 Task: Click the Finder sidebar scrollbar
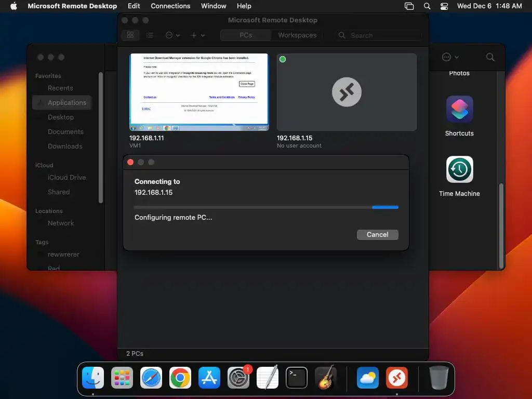[100, 137]
